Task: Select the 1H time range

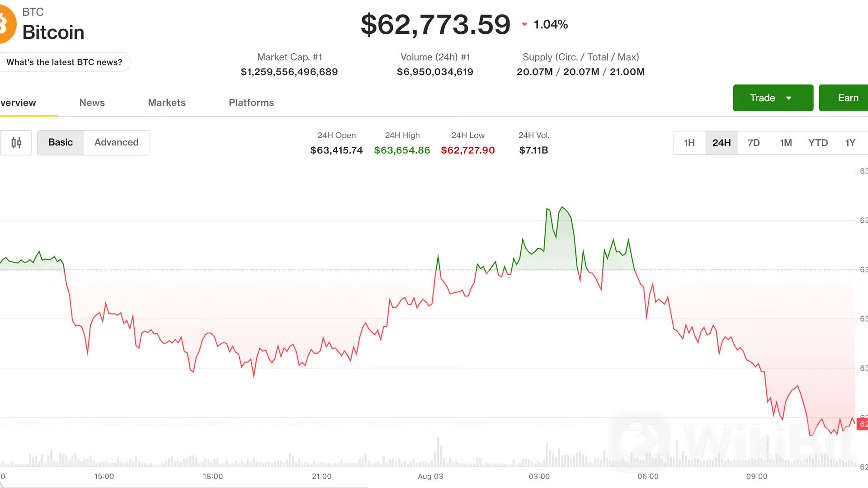Action: coord(689,143)
